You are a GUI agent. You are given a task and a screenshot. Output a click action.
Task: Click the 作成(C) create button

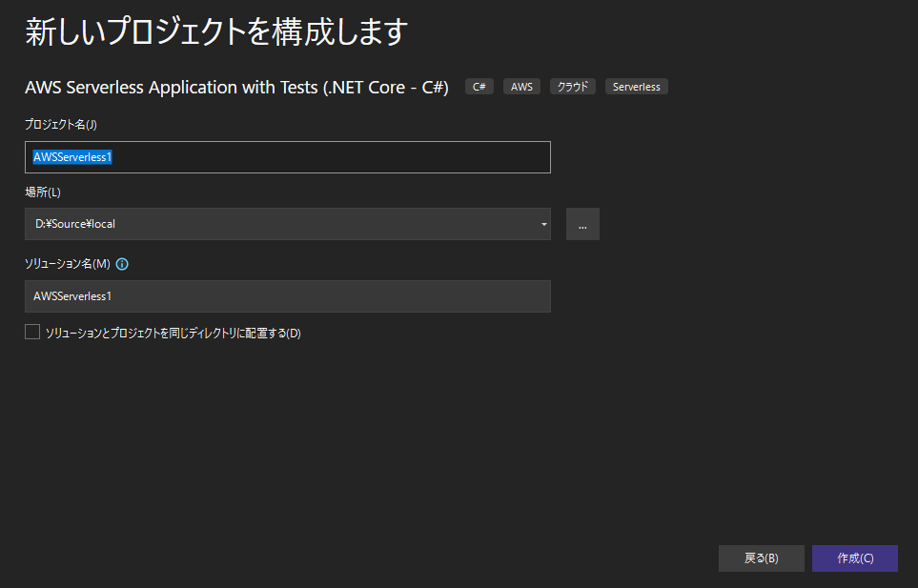855,558
